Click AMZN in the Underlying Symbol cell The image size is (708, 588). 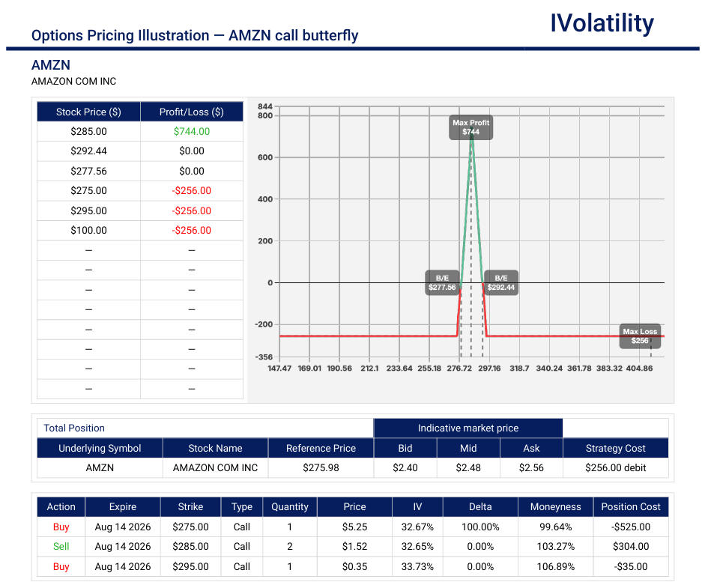click(100, 467)
